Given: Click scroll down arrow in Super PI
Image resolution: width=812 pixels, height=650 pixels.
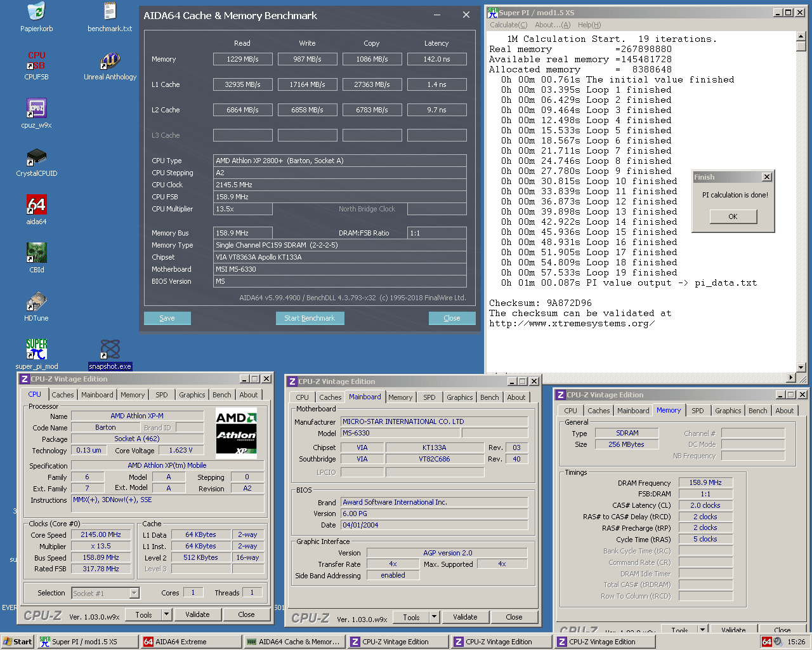Looking at the screenshot, I should coord(801,367).
